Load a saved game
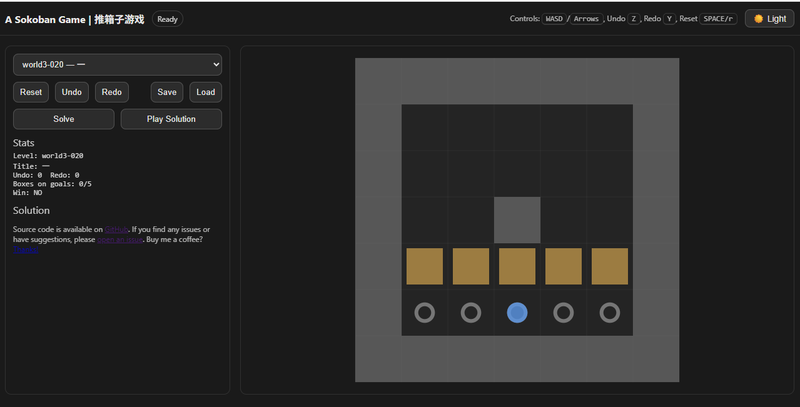 tap(205, 92)
